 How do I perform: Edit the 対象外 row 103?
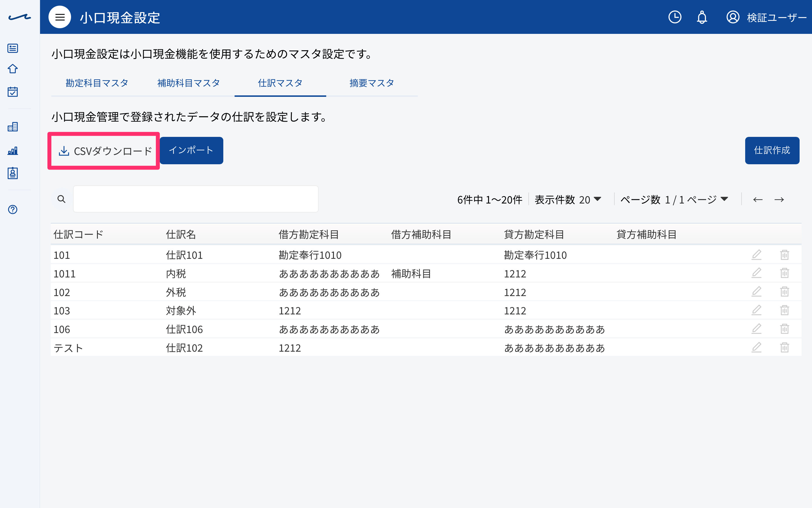coord(756,310)
